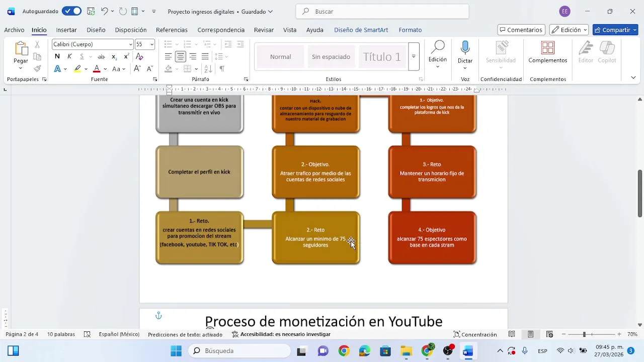This screenshot has height=362, width=644.
Task: Open the Referencias tab
Action: click(172, 30)
